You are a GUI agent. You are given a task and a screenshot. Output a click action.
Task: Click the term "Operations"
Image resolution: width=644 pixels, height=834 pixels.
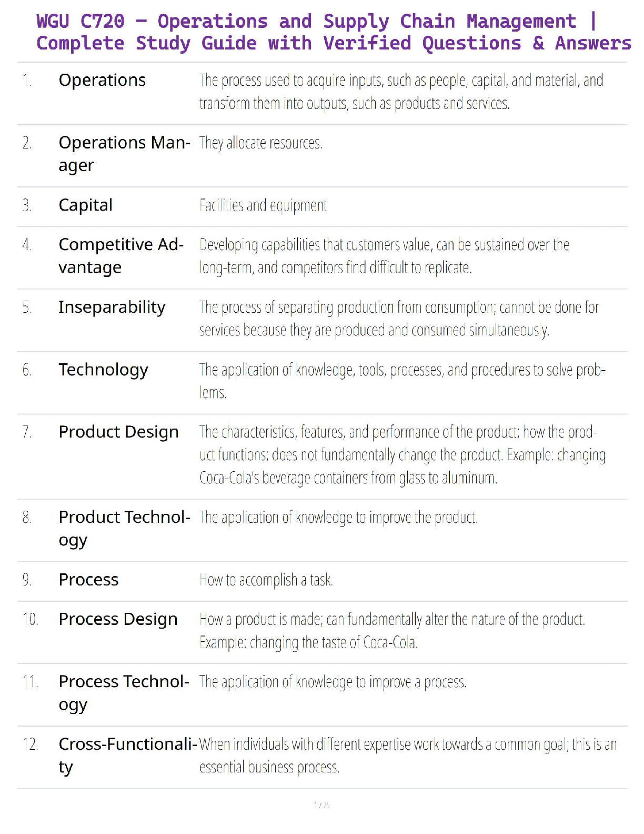tap(102, 80)
